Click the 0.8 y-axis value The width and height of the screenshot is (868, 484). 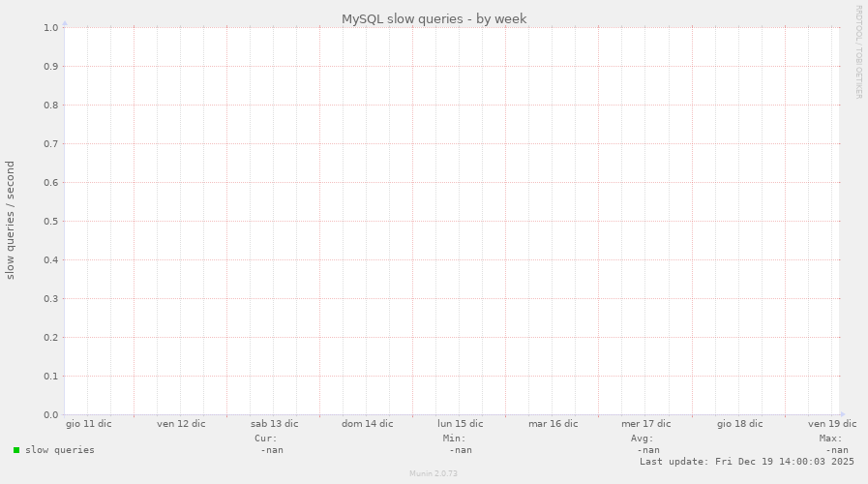pos(51,106)
